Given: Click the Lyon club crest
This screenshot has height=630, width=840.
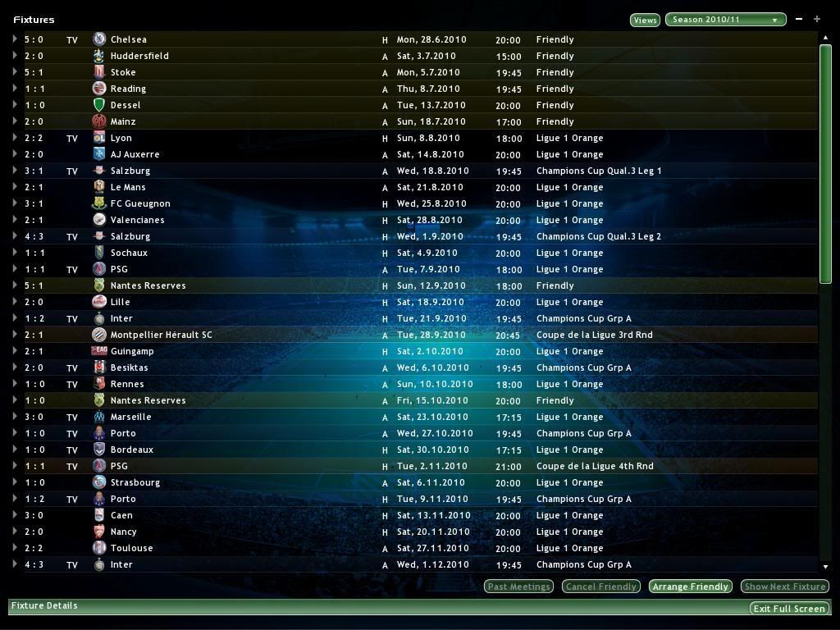Looking at the screenshot, I should (x=99, y=138).
